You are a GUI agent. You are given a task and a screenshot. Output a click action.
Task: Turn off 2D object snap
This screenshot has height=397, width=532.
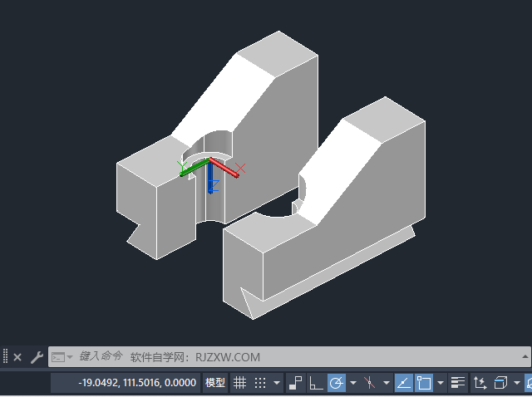tap(424, 383)
